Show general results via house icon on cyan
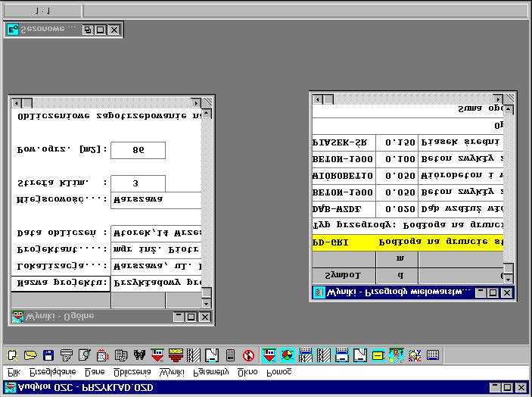Viewport: 532px width, 397px height. (269, 355)
